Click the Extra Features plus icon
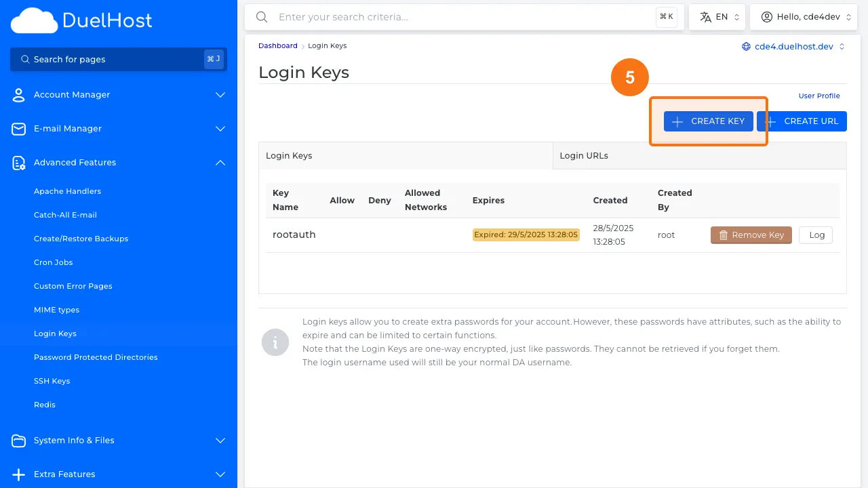Screen dimensions: 868x488 18,474
